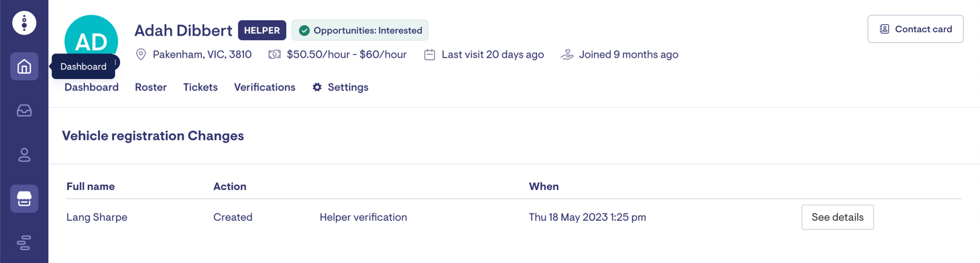Click the See details button
Screen dimensions: 980x263
click(837, 217)
